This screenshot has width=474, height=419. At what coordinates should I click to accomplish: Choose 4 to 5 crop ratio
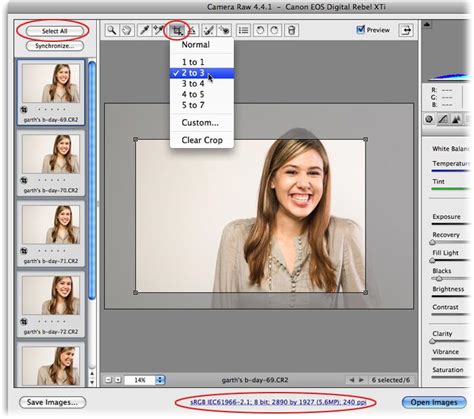click(x=202, y=94)
